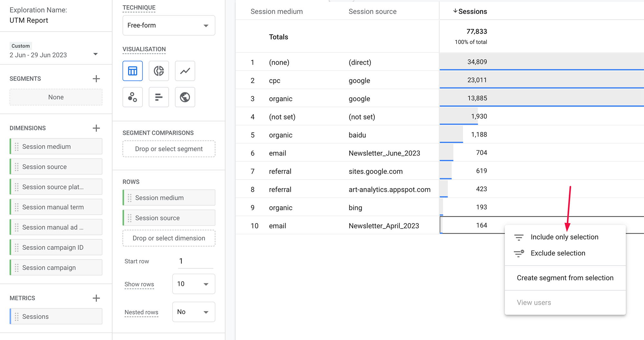Click View users option

coord(534,302)
